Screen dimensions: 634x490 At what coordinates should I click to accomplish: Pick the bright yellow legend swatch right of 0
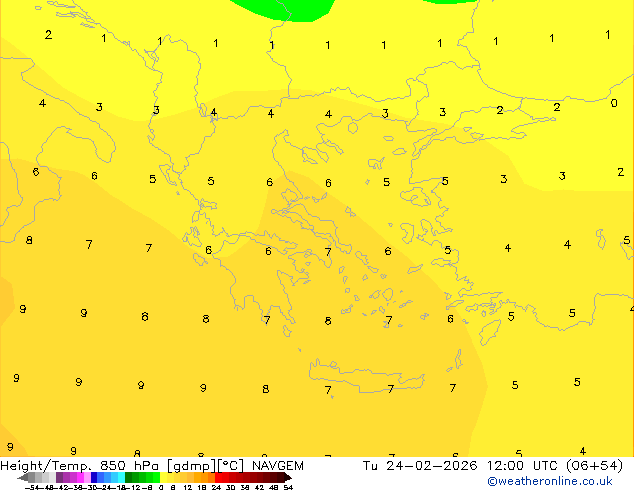(x=163, y=477)
